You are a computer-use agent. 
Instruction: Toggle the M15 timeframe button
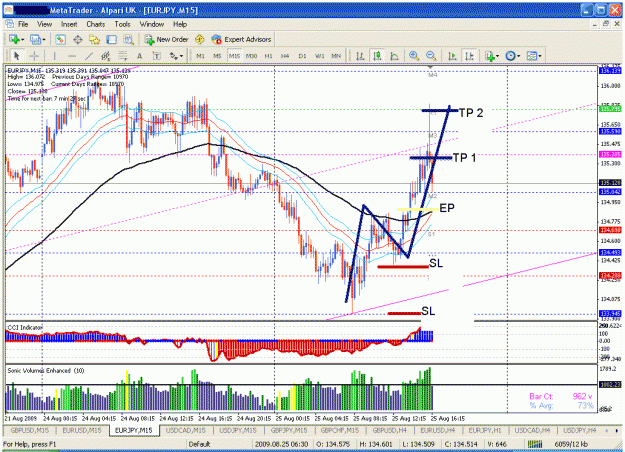234,56
